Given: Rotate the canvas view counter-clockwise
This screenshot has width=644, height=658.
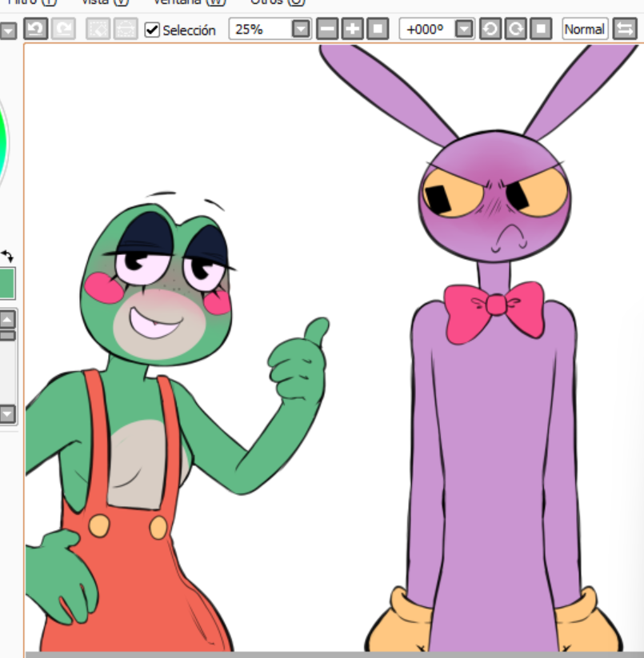Looking at the screenshot, I should (490, 29).
